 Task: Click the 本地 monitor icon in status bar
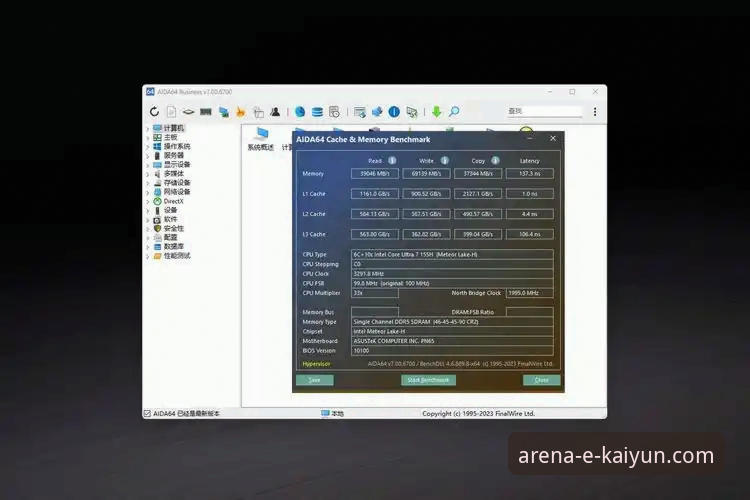pyautogui.click(x=325, y=413)
